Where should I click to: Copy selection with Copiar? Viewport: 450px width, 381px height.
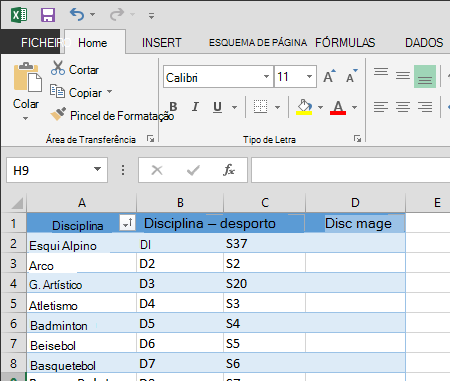click(x=76, y=92)
